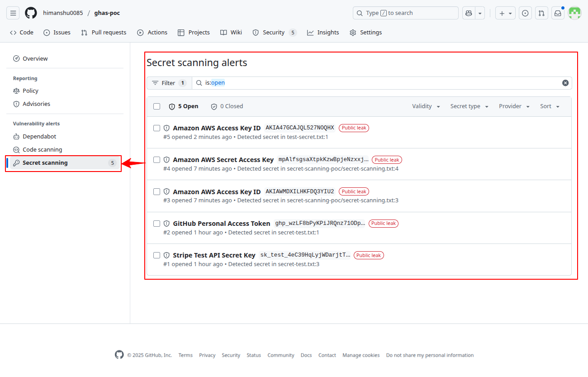Open the Secret type dropdown

tap(469, 106)
